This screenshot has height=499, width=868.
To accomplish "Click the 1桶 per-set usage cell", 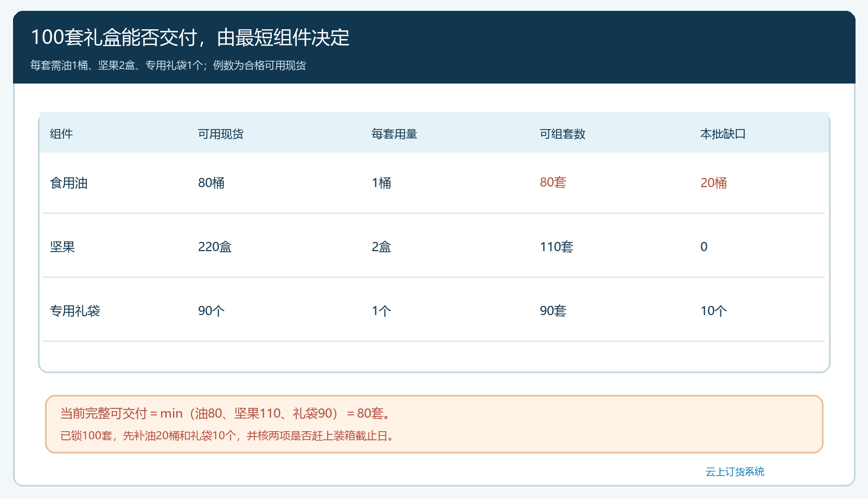I will pyautogui.click(x=381, y=183).
